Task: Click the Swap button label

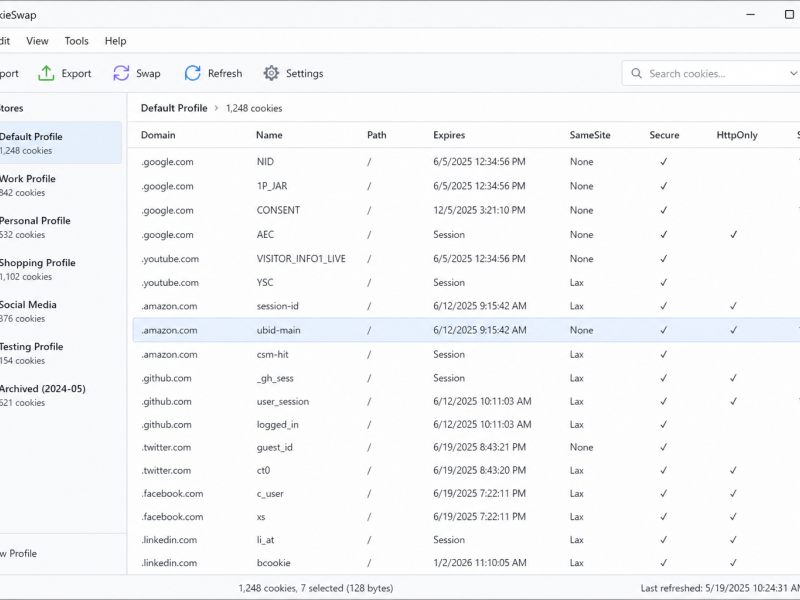Action: pyautogui.click(x=148, y=73)
